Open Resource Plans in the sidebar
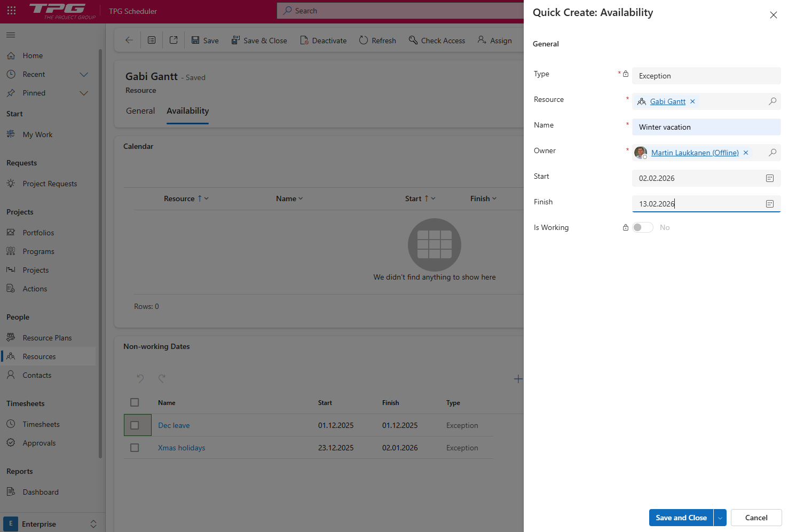Viewport: 788px width, 532px height. click(46, 337)
